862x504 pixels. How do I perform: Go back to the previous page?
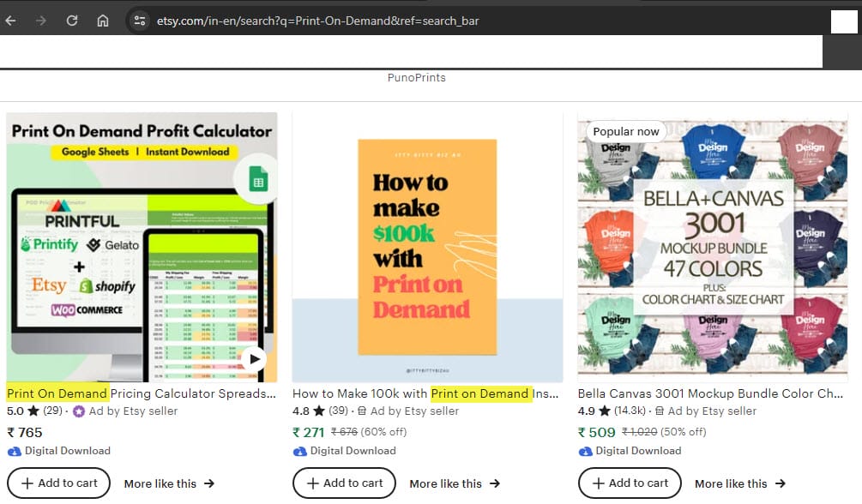[10, 21]
